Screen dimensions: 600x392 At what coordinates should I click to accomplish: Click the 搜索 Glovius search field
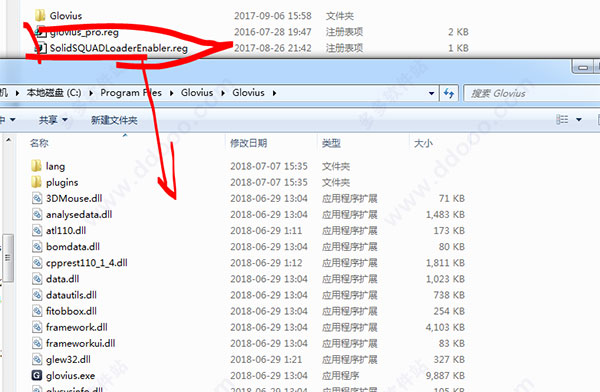(532, 93)
